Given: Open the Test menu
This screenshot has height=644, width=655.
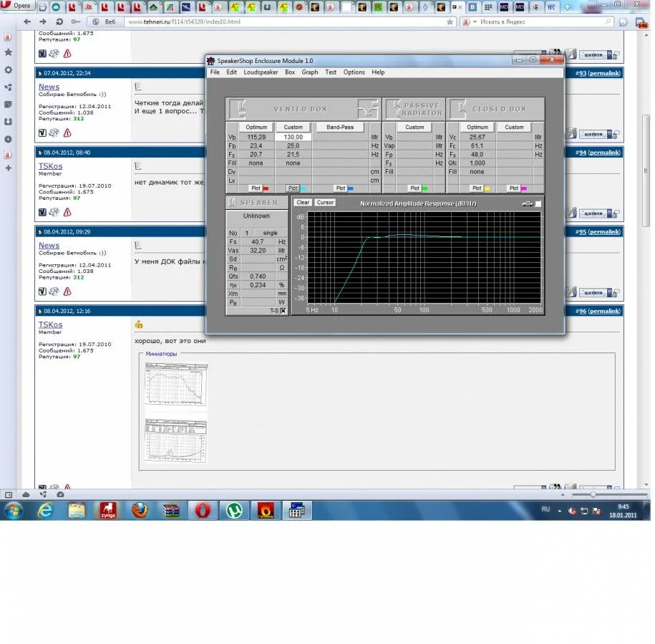Looking at the screenshot, I should 331,72.
